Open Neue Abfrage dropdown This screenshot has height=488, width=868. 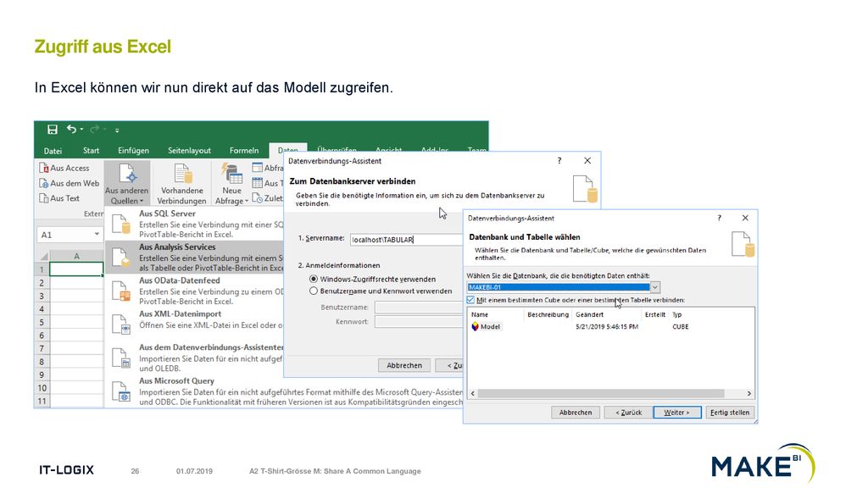(x=231, y=184)
